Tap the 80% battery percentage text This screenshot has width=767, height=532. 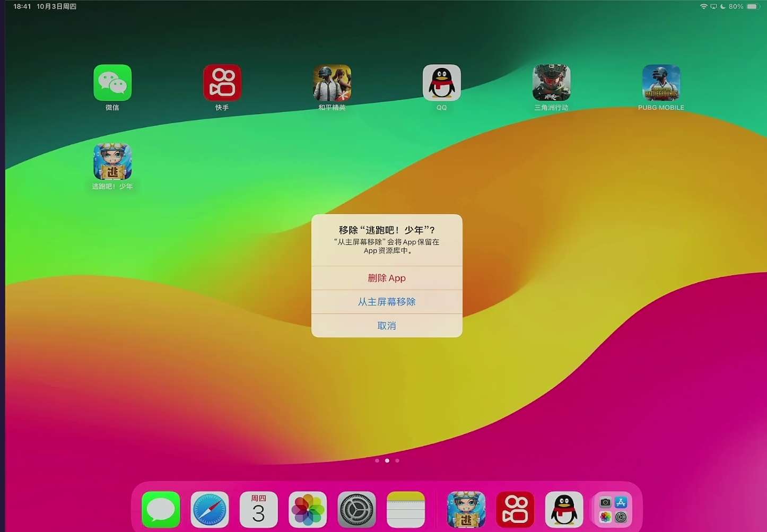(736, 6)
